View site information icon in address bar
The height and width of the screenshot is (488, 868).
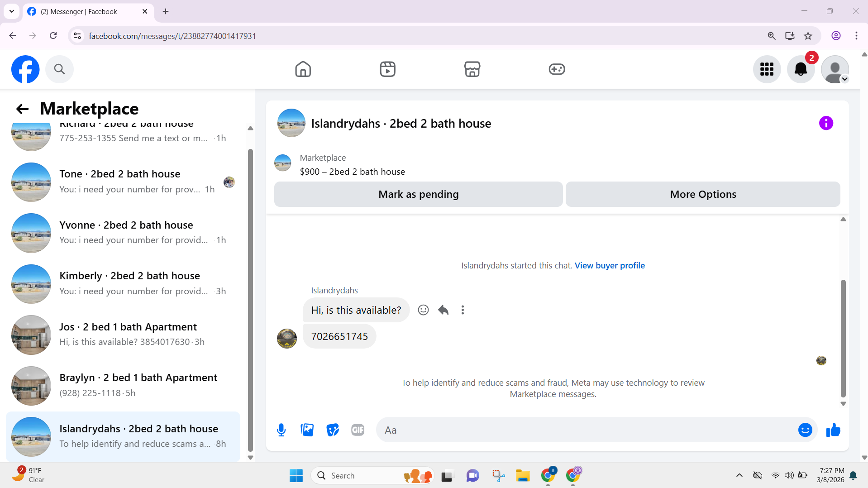(x=77, y=36)
